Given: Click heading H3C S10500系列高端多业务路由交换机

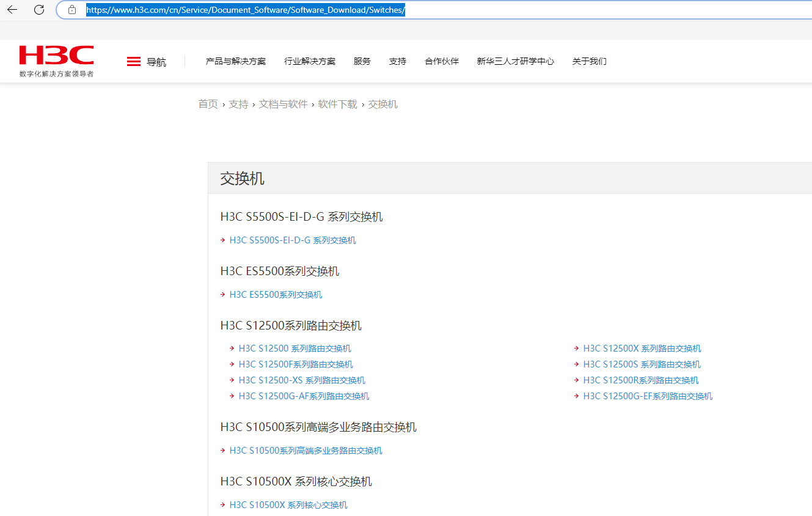Looking at the screenshot, I should click(318, 427).
